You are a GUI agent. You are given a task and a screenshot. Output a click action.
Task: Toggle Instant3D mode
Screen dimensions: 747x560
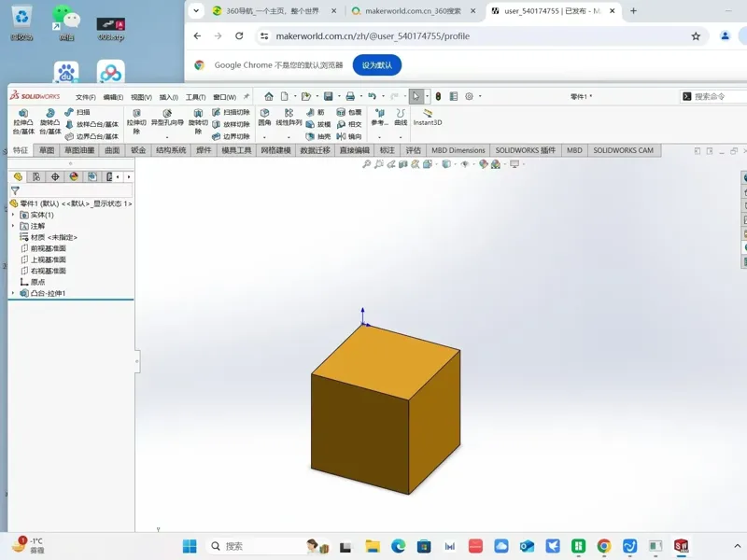(428, 118)
